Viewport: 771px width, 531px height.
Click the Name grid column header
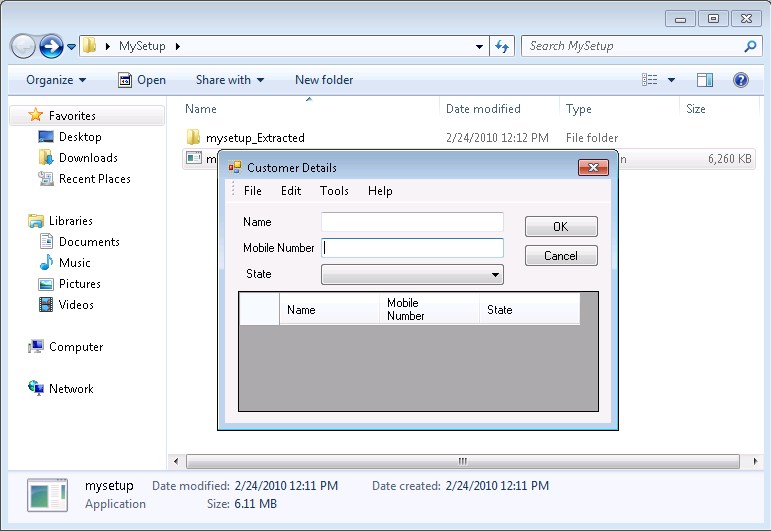pos(329,309)
